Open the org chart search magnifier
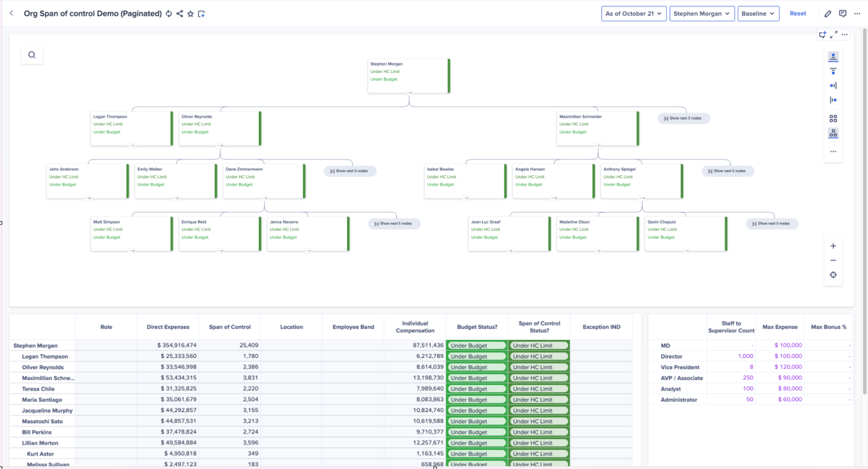The height and width of the screenshot is (469, 868). (32, 55)
